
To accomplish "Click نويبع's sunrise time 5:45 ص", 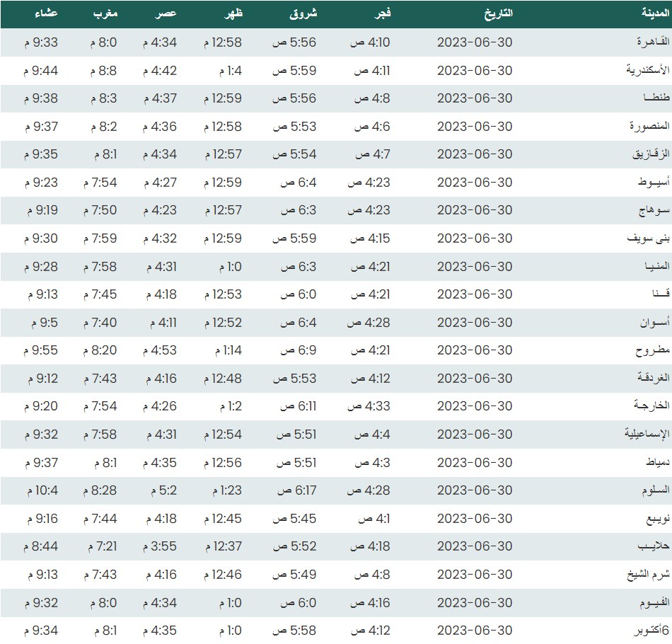I will pos(294,519).
